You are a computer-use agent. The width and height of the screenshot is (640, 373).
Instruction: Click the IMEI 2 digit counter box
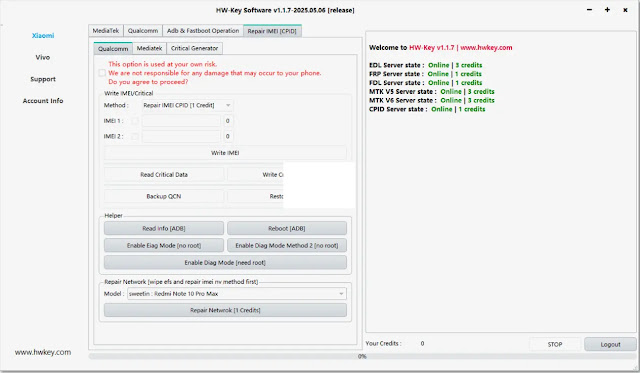point(228,136)
